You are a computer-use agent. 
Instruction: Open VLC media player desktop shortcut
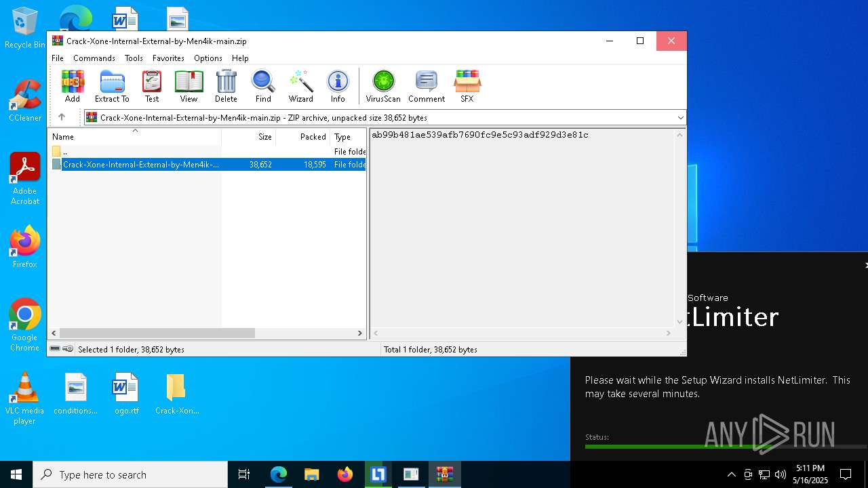[x=25, y=399]
